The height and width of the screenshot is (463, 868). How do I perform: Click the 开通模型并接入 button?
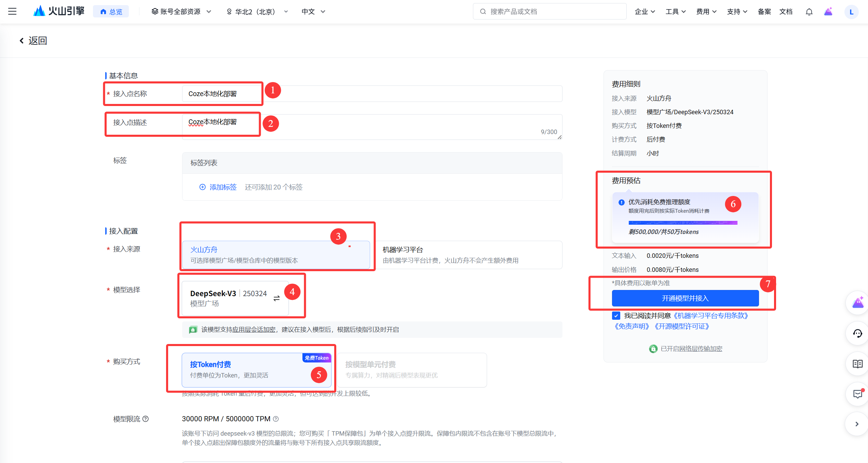685,298
